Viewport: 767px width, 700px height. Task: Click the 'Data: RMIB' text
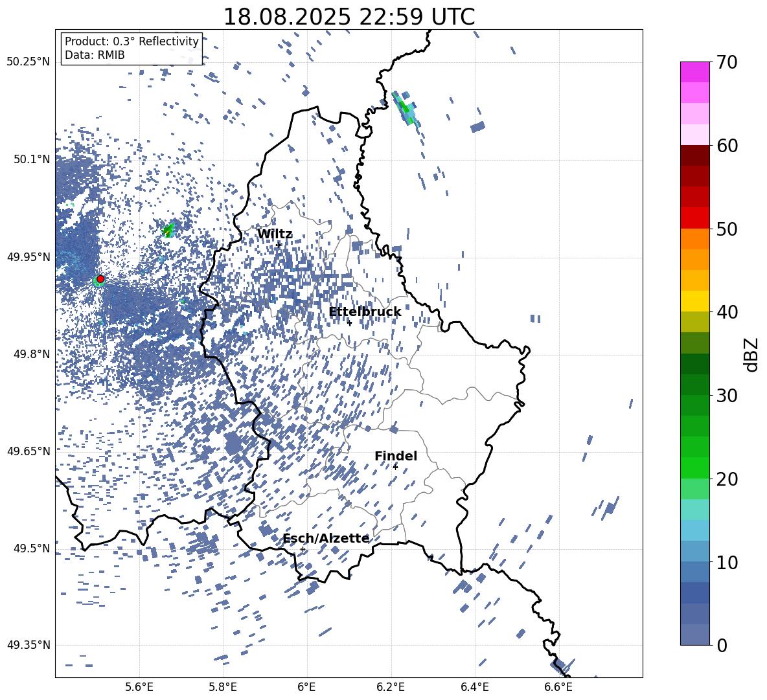95,55
